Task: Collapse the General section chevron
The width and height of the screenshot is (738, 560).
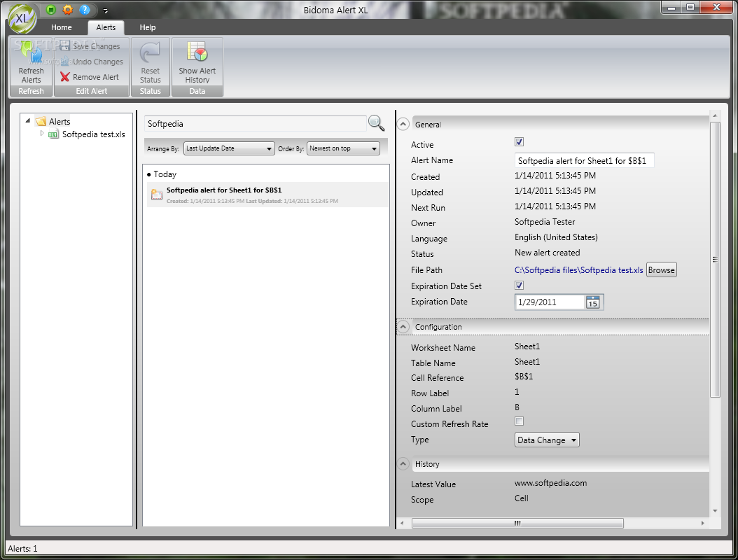Action: pyautogui.click(x=403, y=124)
